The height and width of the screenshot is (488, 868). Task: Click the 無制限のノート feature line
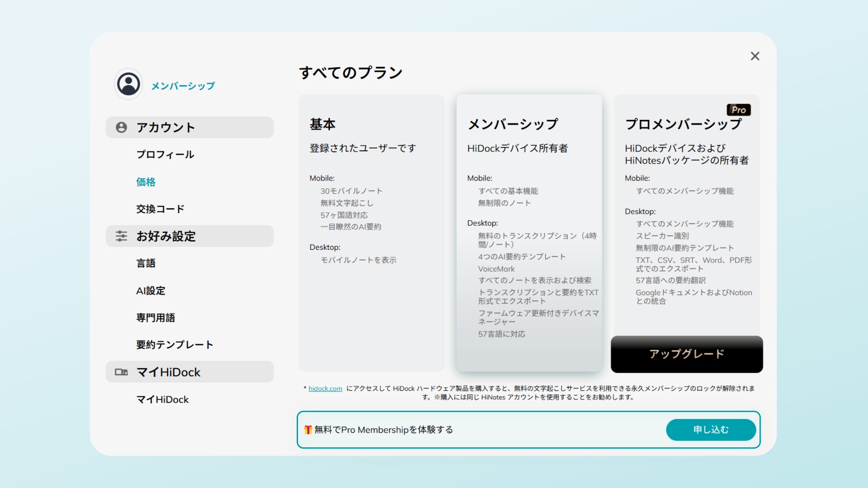505,203
